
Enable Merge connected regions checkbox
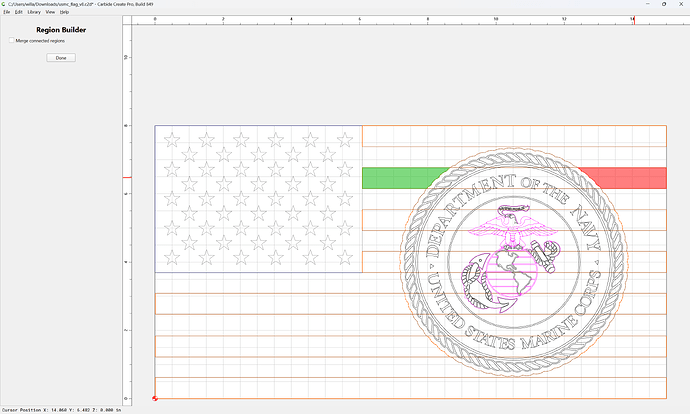(x=11, y=40)
